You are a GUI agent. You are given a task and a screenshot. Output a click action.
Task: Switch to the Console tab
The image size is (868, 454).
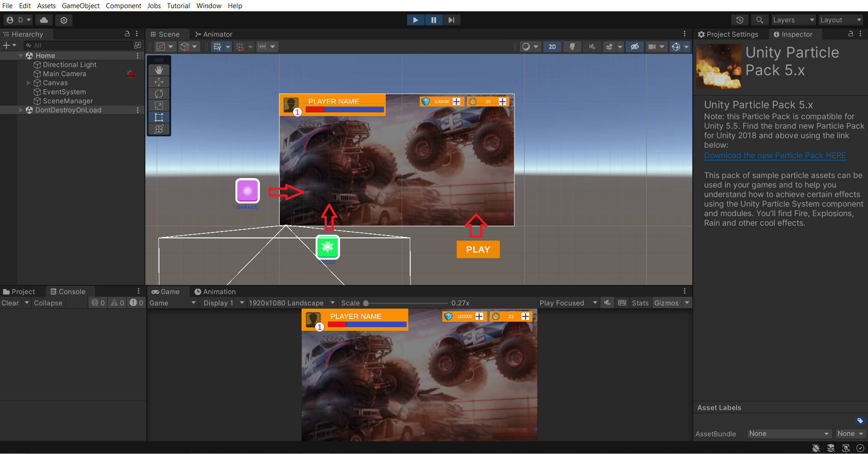(68, 292)
